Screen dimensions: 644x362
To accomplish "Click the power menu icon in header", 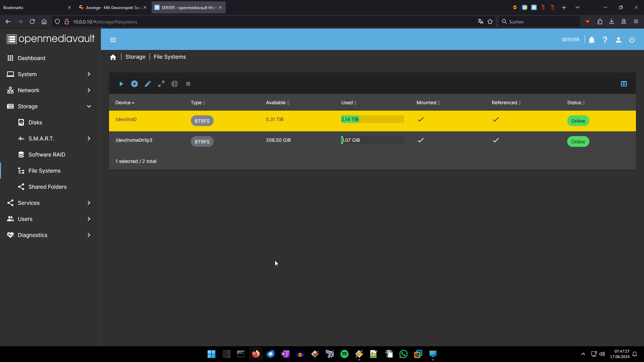I will tap(632, 40).
